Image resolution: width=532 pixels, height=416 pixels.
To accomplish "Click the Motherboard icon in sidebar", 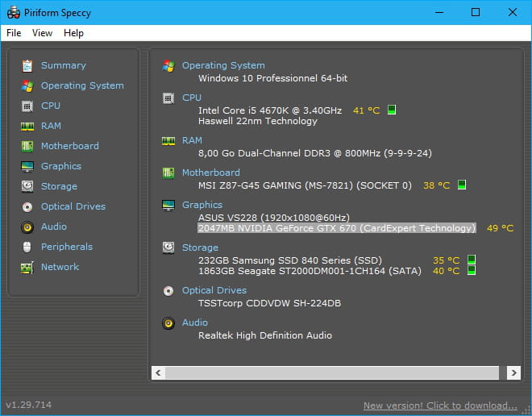I will click(x=27, y=146).
